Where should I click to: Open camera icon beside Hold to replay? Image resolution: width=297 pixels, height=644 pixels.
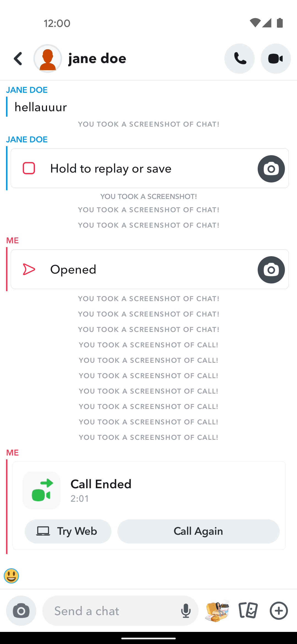pyautogui.click(x=271, y=169)
